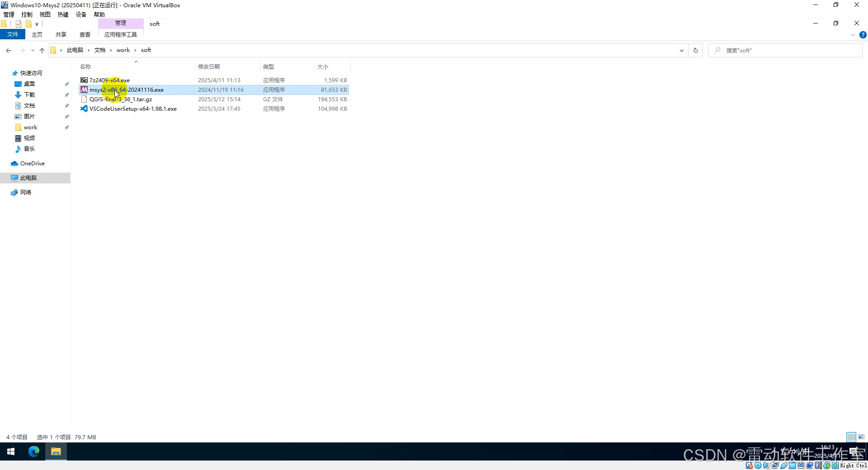Sort by Name (名称) column header
This screenshot has width=868, height=470.
click(x=85, y=67)
